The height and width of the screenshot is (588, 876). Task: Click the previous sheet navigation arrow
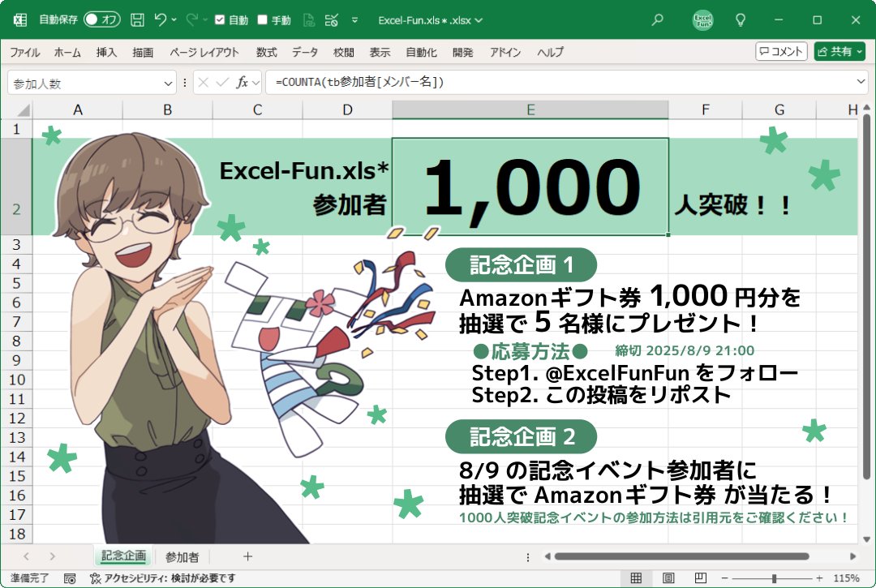26,556
